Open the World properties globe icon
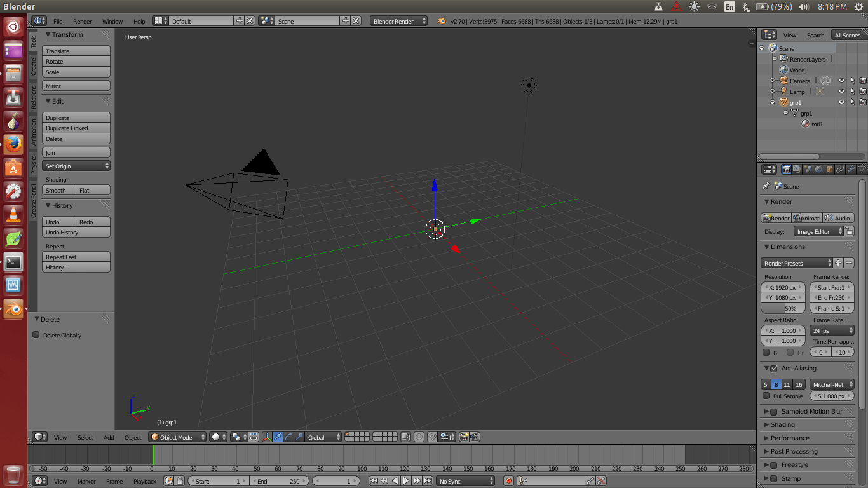This screenshot has height=488, width=868. pos(818,169)
